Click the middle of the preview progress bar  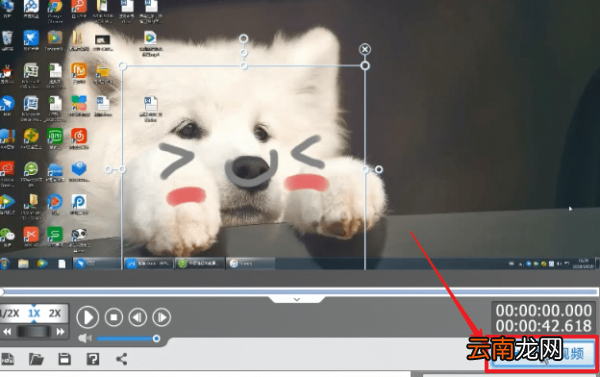(300, 292)
